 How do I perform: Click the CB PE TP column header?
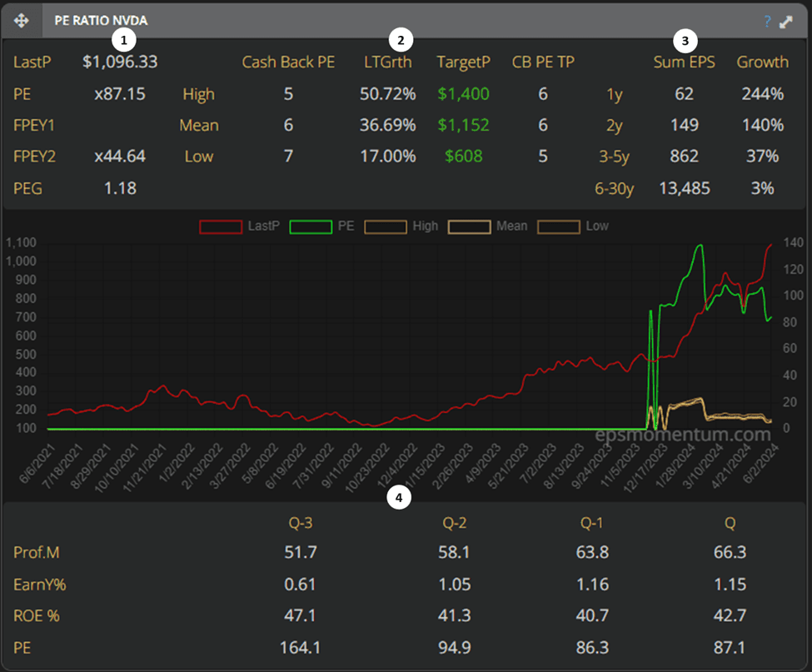pos(543,62)
